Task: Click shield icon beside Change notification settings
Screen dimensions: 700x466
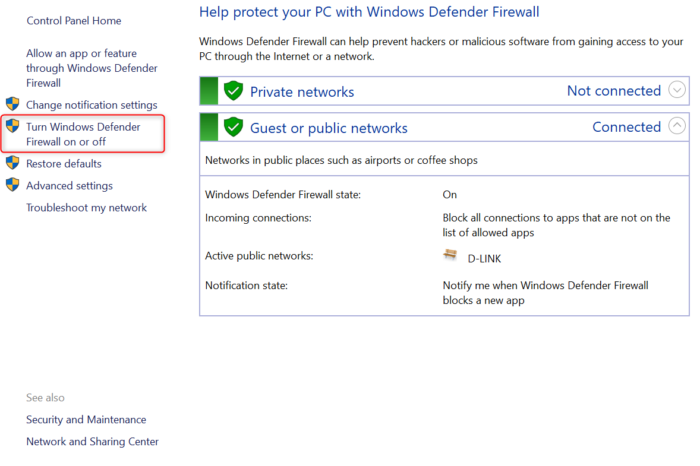Action: click(12, 104)
